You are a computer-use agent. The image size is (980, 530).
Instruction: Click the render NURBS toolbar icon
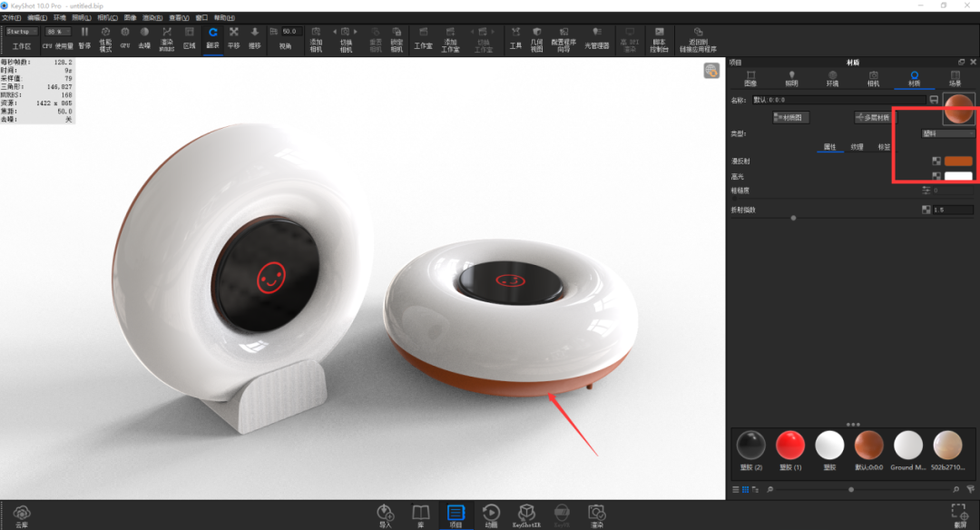click(x=167, y=39)
